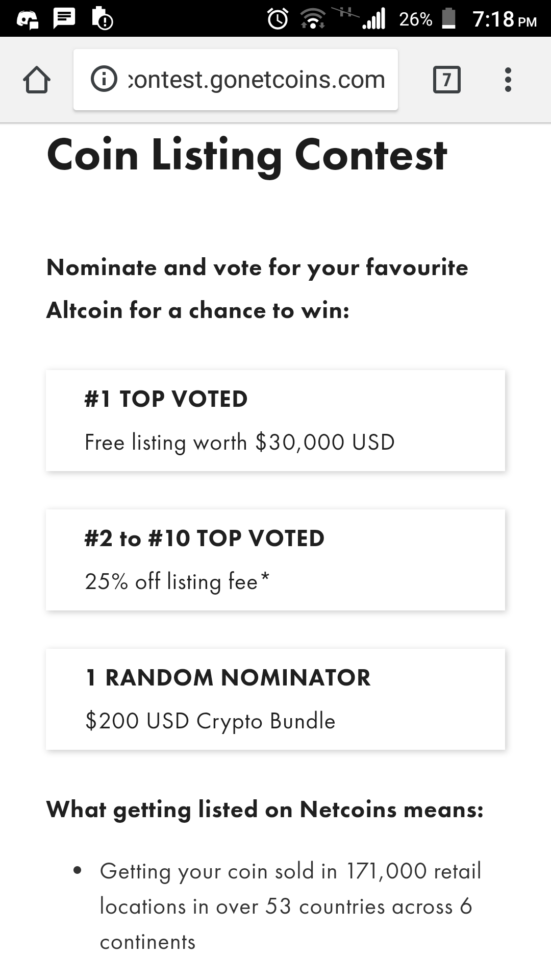Tap the Discord notification icon
Viewport: 551px width, 980px height.
point(28,19)
